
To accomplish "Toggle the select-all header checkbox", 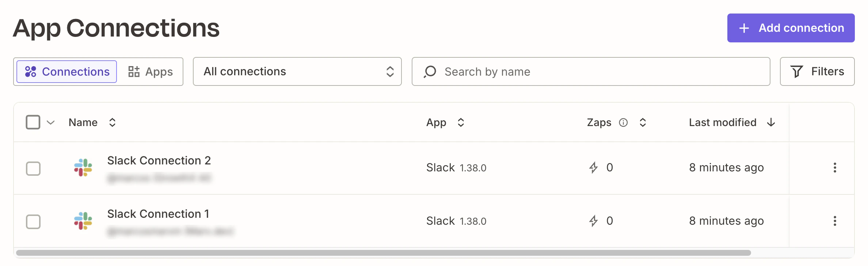I will (x=33, y=122).
